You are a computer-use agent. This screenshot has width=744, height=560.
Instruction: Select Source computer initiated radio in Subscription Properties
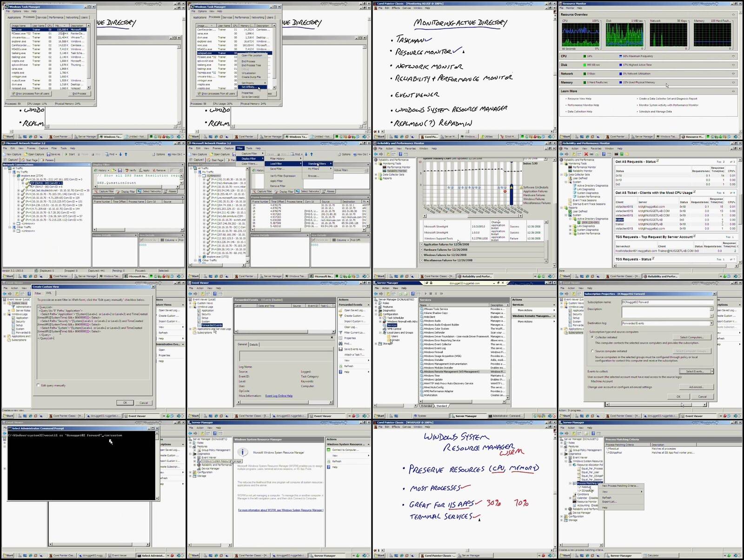coord(592,351)
